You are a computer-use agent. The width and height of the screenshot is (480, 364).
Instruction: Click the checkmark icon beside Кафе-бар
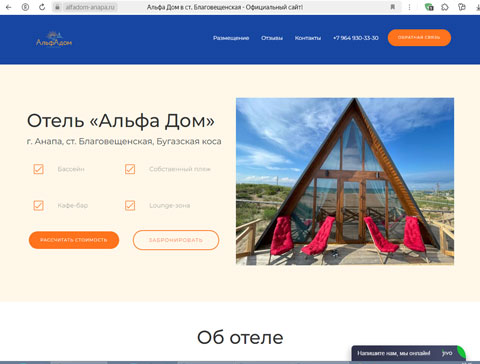coord(38,205)
